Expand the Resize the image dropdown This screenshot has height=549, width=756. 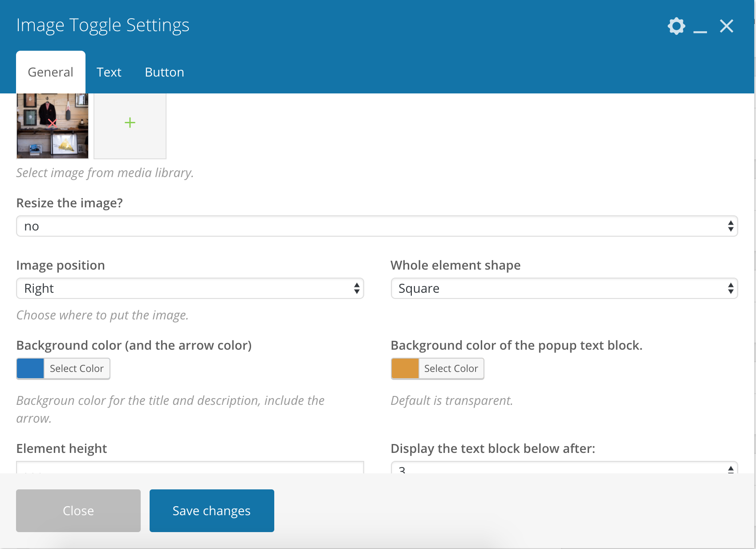click(377, 226)
